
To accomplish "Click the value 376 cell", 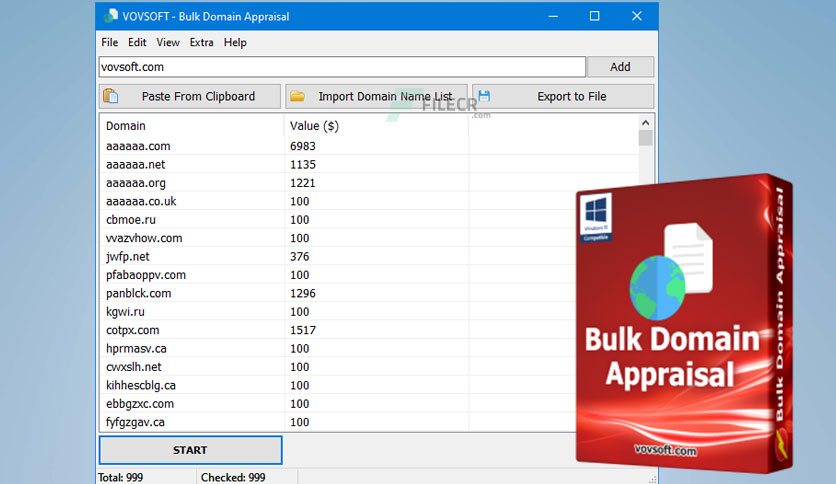I will coord(299,256).
